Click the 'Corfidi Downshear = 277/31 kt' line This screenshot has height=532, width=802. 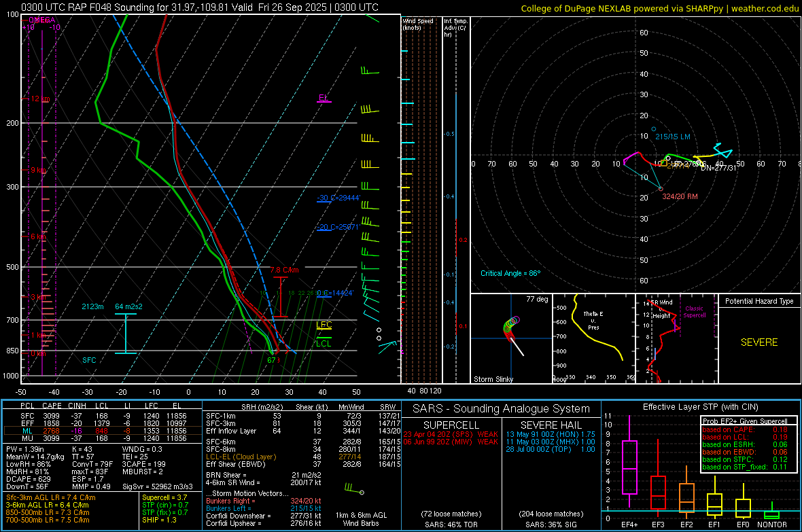[264, 516]
